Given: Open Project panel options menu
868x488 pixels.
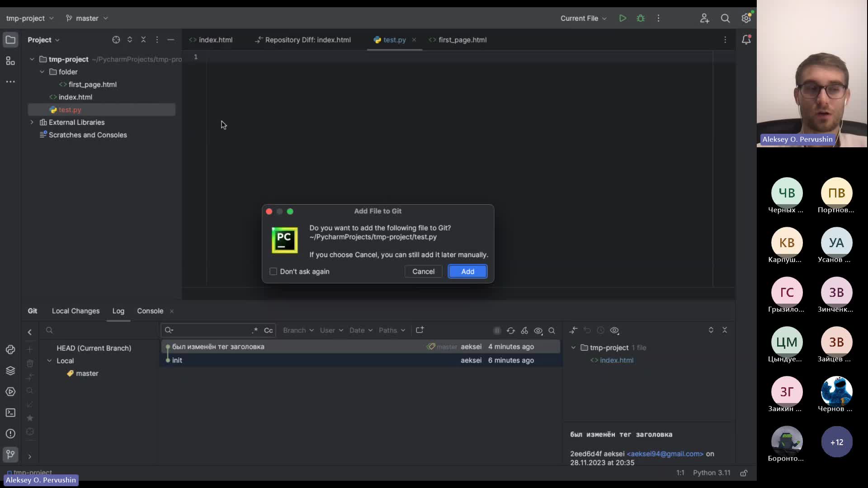Looking at the screenshot, I should 157,40.
